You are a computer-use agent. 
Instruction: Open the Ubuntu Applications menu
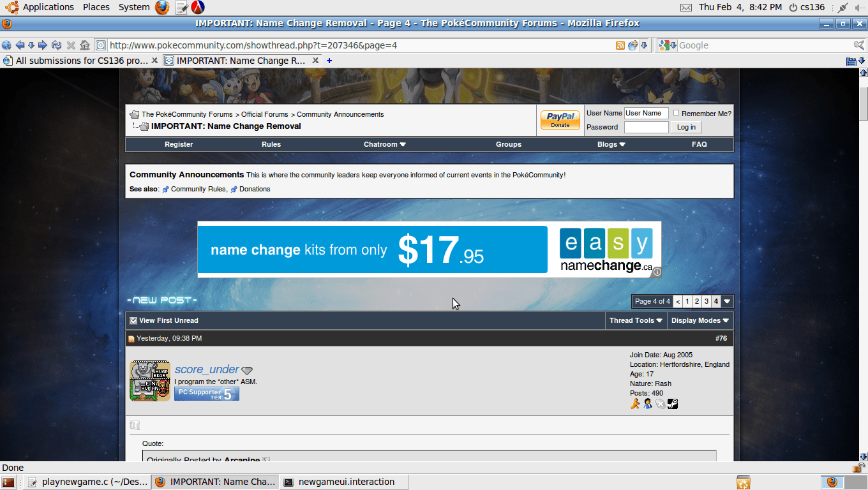click(41, 7)
